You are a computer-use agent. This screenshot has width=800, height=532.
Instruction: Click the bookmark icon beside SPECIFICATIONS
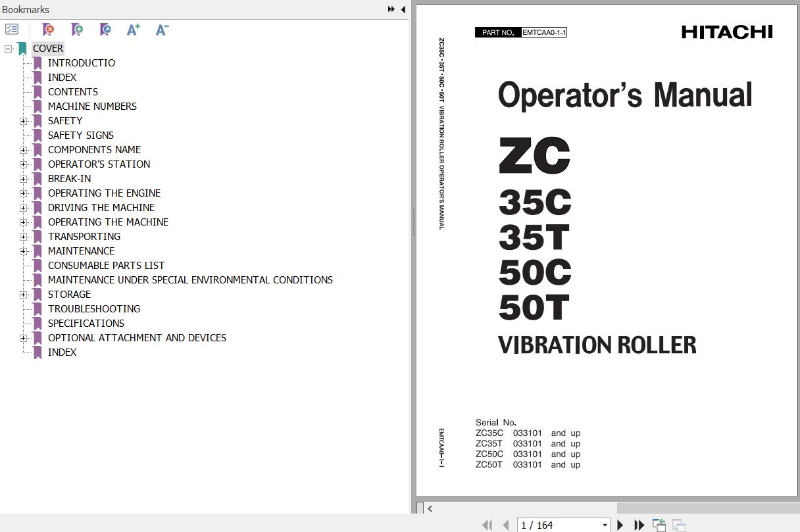pyautogui.click(x=37, y=324)
